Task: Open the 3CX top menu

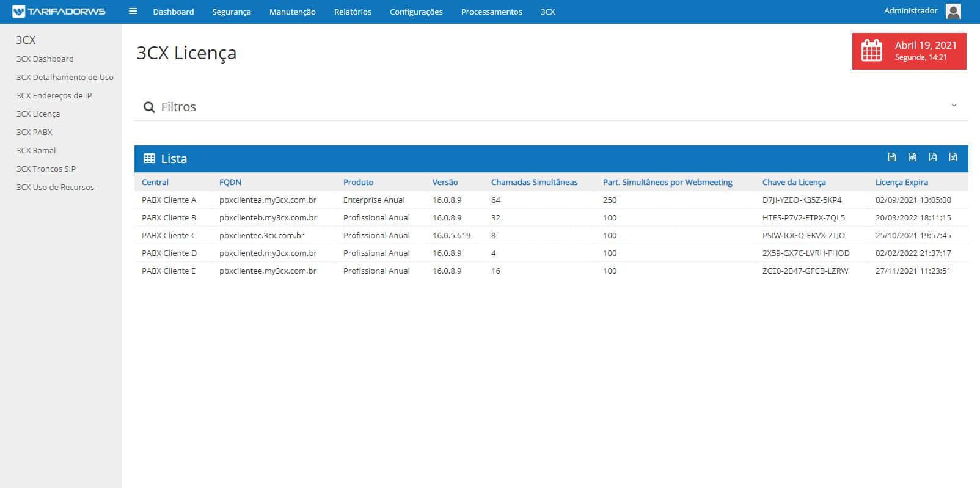Action: coord(547,12)
